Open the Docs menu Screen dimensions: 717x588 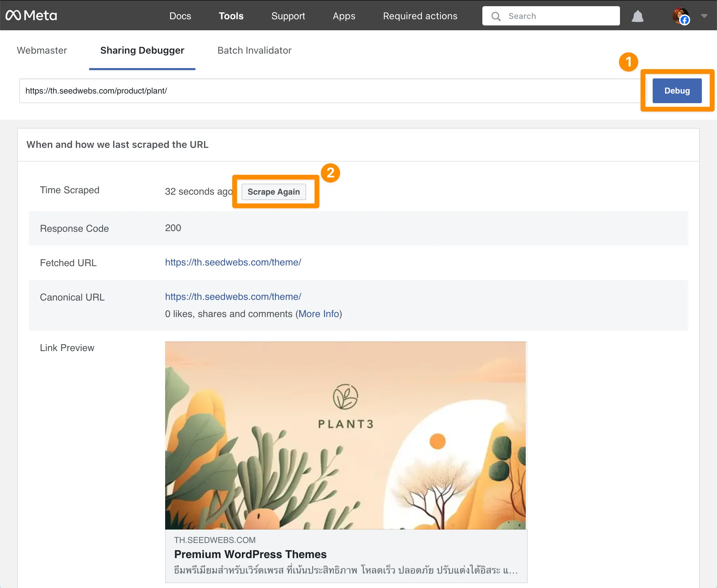(180, 16)
